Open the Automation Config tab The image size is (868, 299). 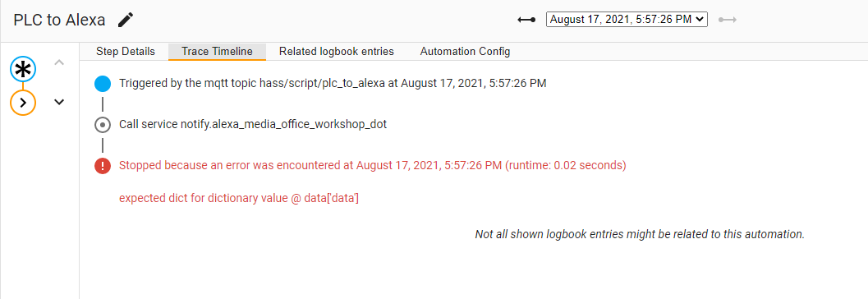coord(465,52)
